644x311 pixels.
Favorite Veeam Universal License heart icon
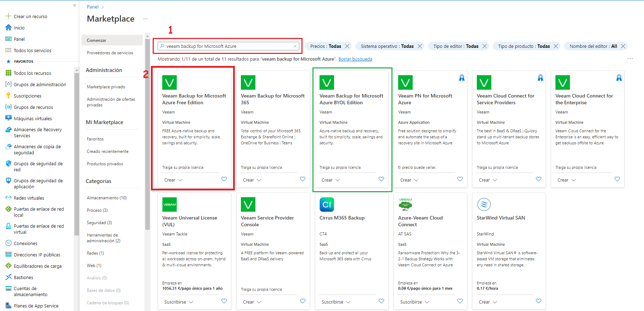(224, 301)
